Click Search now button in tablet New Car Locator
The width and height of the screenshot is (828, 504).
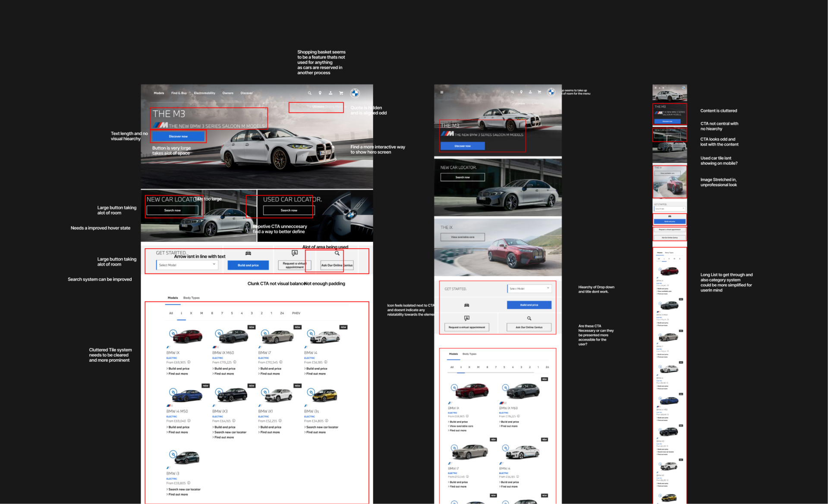click(463, 177)
